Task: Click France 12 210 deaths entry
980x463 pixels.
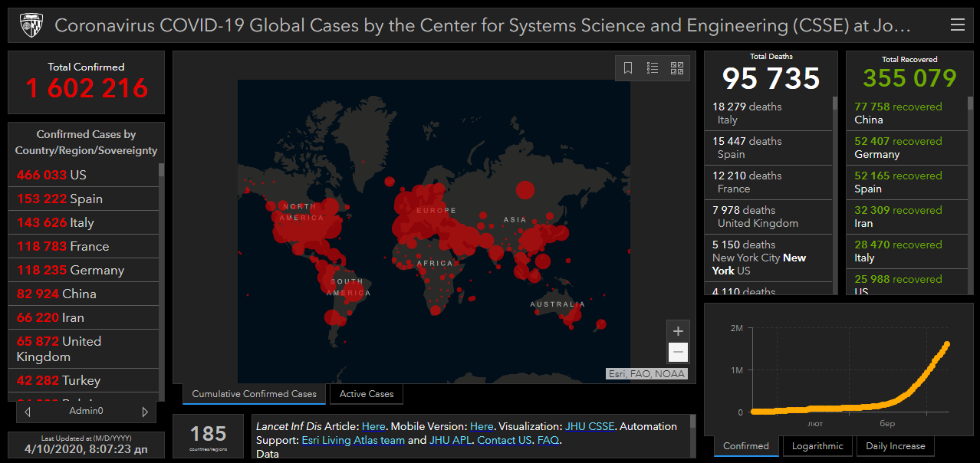Action: [x=768, y=182]
